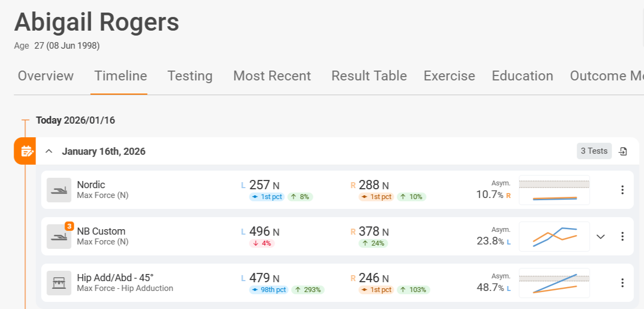Click the orange calendar edit timeline icon
The height and width of the screenshot is (309, 644).
[25, 151]
